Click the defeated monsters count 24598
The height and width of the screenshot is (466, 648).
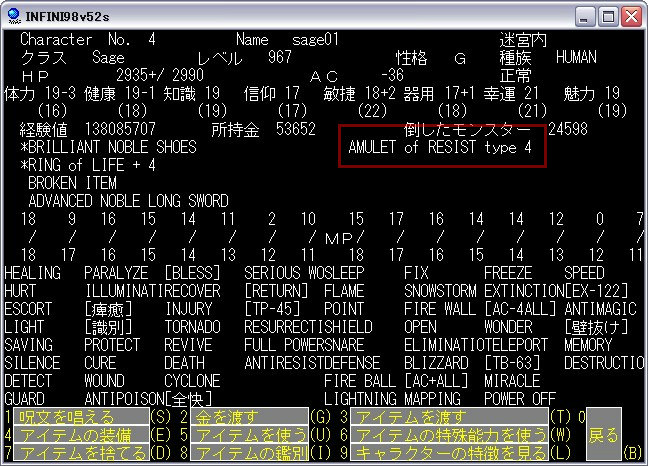tap(568, 129)
